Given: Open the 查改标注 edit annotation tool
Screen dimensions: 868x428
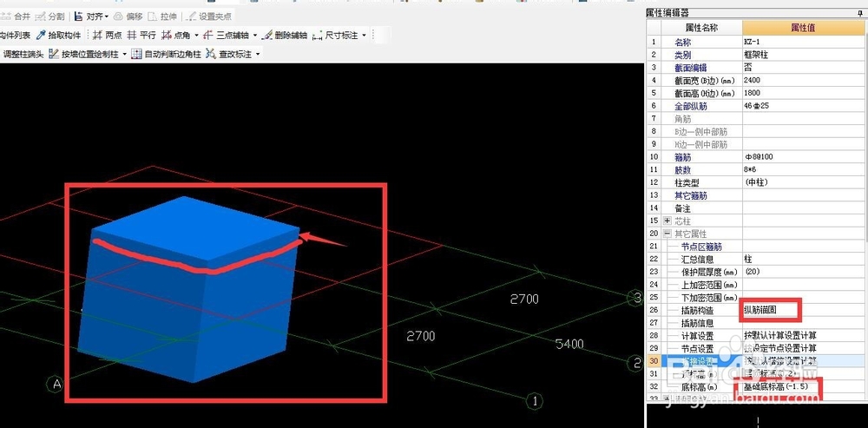Looking at the screenshot, I should 228,55.
